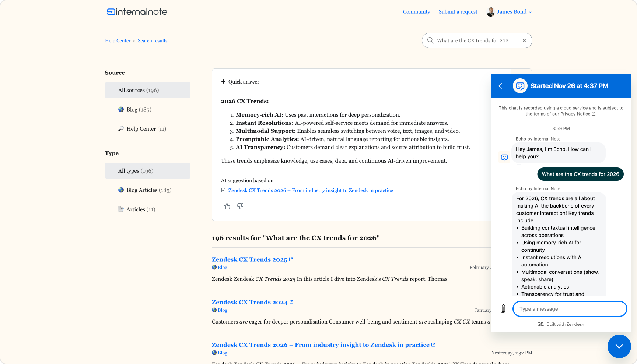Viewport: 637px width, 364px height.
Task: Click the Quick answer sparkle icon
Action: 223,82
